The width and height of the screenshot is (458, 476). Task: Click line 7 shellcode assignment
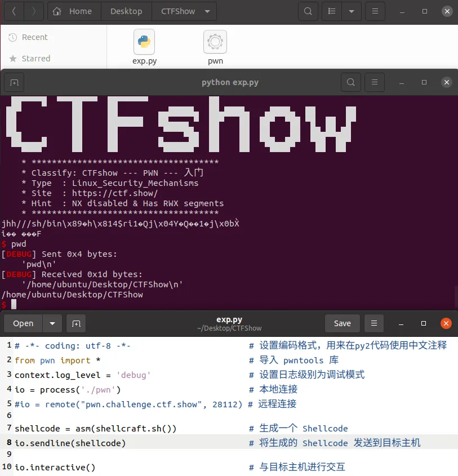(x=95, y=429)
